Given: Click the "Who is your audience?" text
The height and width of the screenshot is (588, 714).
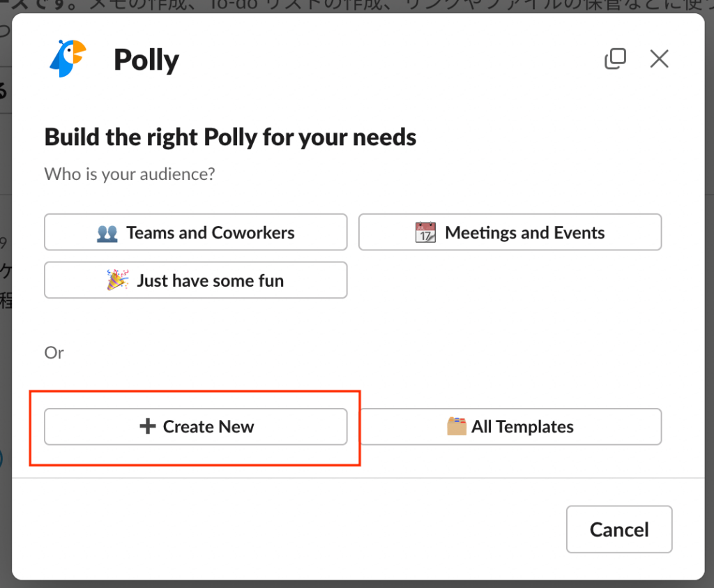Looking at the screenshot, I should 130,174.
